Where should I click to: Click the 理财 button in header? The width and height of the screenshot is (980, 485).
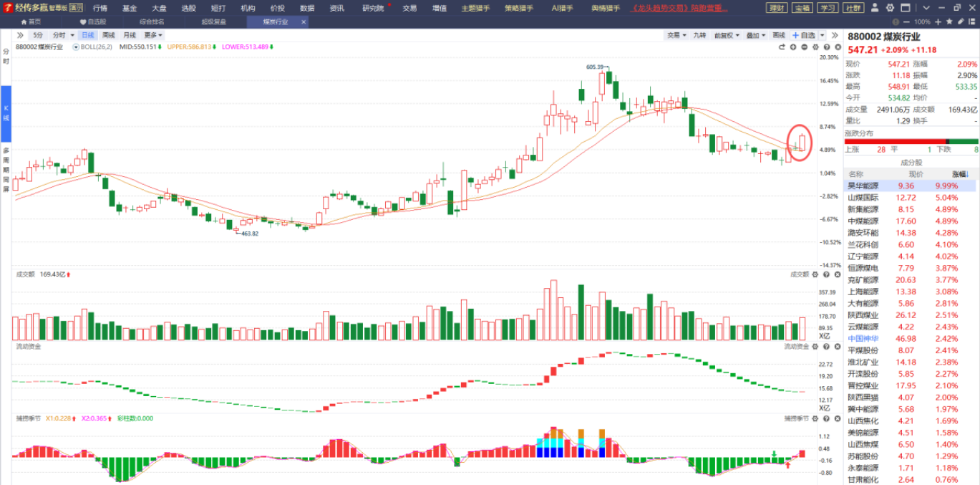(775, 8)
